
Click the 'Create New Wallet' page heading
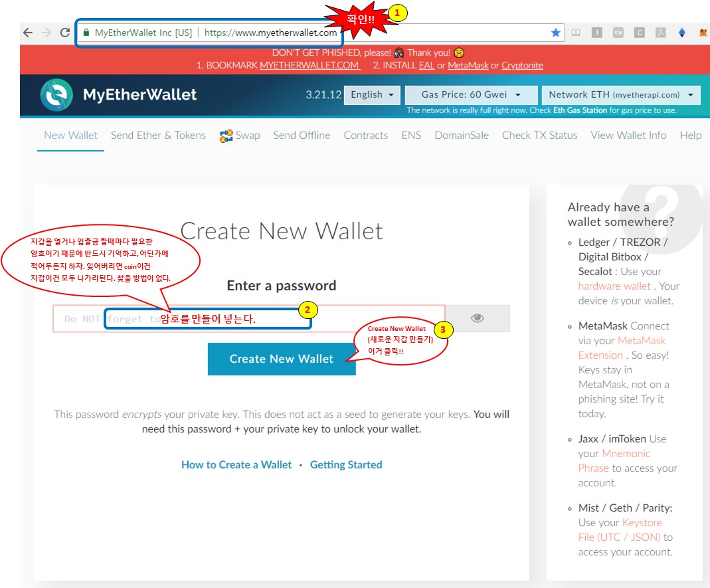282,231
